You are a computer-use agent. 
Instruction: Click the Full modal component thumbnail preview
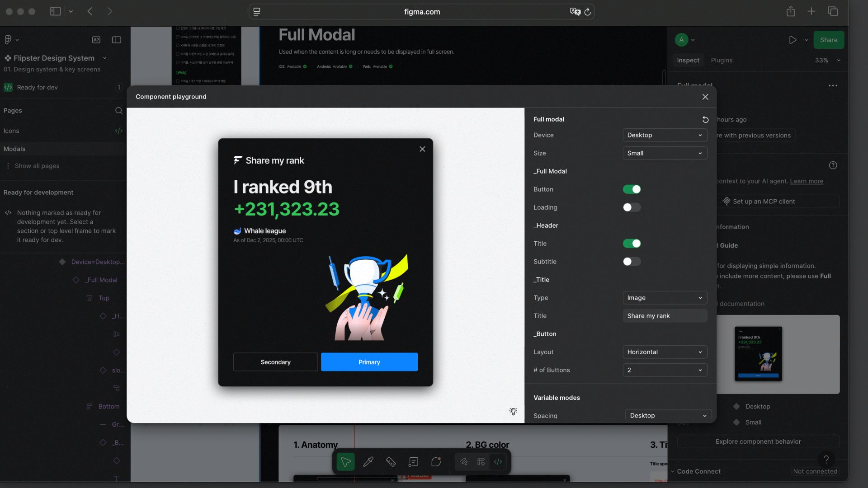[758, 354]
